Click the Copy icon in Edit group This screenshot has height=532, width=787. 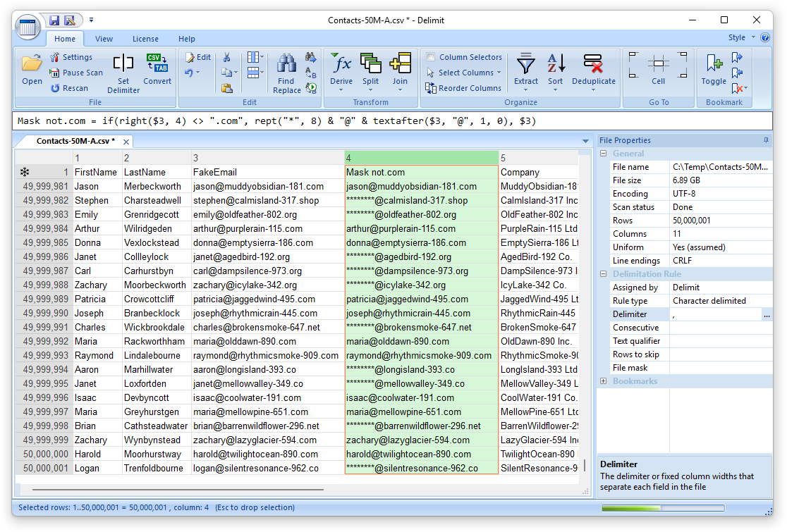click(x=226, y=73)
